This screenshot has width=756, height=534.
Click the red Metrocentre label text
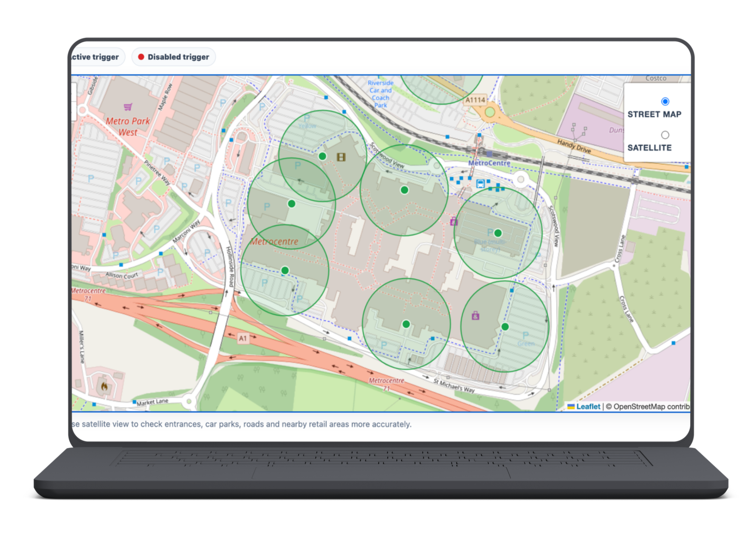[x=274, y=242]
